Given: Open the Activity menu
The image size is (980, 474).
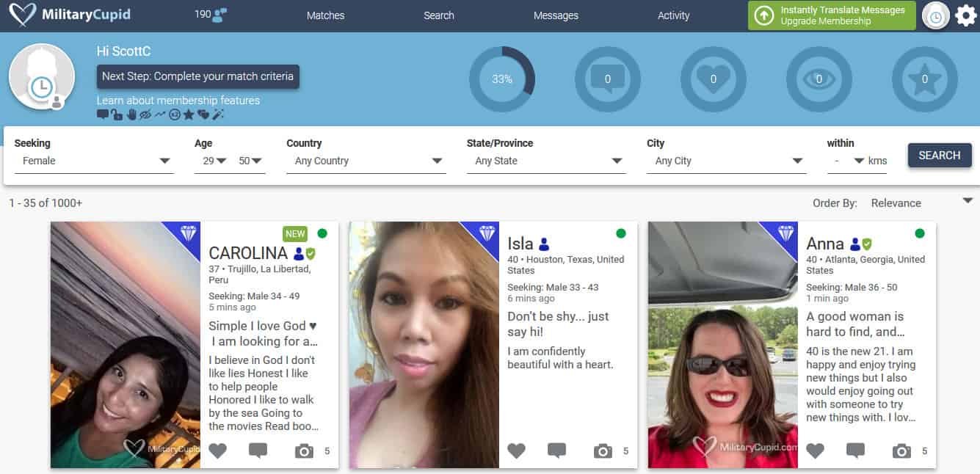Looking at the screenshot, I should (674, 15).
